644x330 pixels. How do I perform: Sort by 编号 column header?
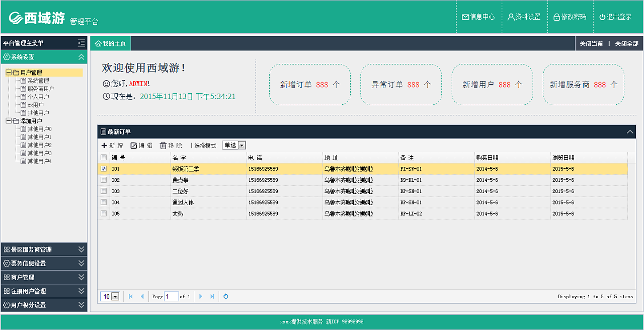tap(140, 158)
